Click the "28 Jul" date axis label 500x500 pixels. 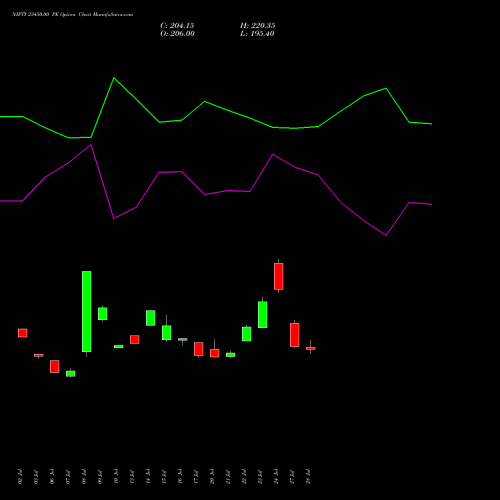point(308,476)
